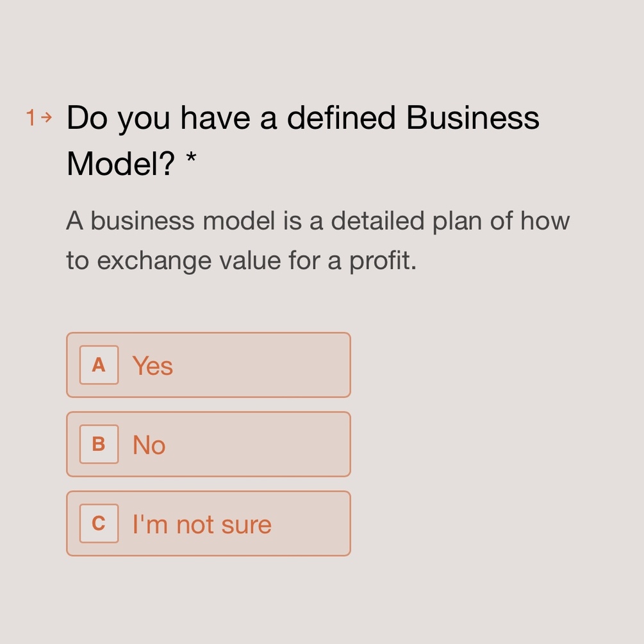Viewport: 644px width, 644px height.
Task: Click the 'No' label text
Action: (x=149, y=445)
